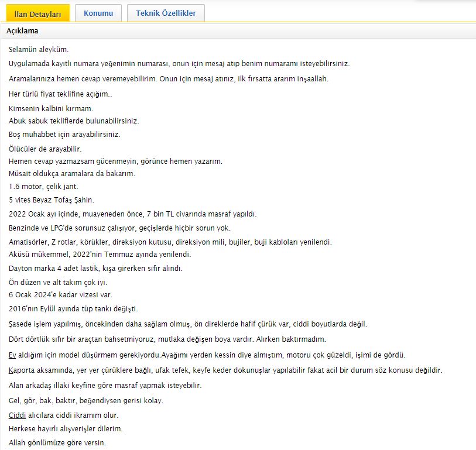Click the underlined word "Ev"
The image size is (476, 450).
click(x=12, y=355)
